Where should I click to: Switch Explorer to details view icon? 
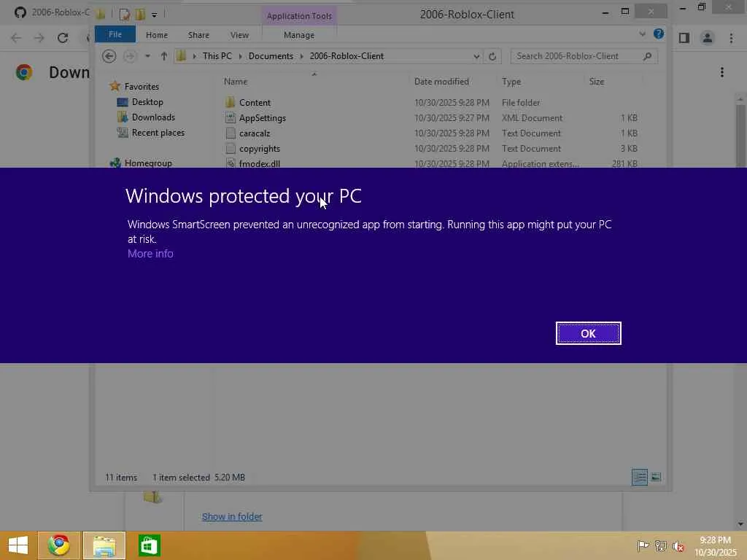pyautogui.click(x=639, y=477)
